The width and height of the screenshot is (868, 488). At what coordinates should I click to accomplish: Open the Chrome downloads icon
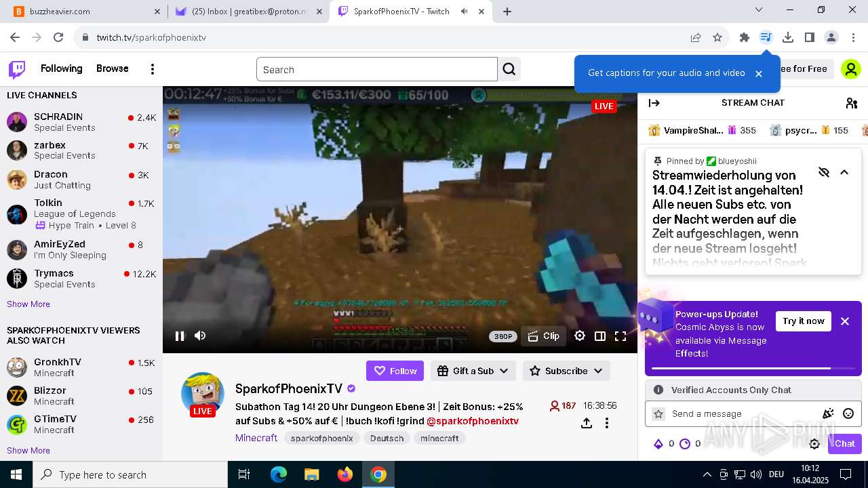tap(788, 38)
